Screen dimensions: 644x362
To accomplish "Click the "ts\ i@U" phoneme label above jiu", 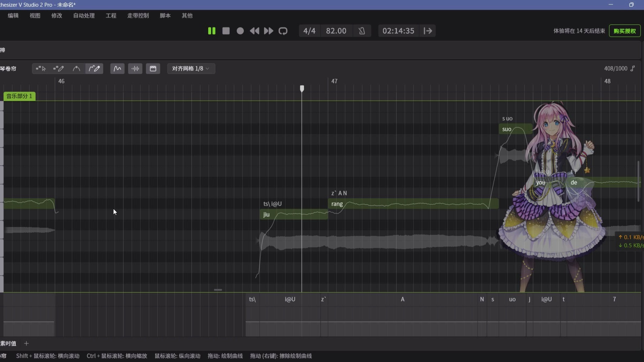I will click(272, 204).
